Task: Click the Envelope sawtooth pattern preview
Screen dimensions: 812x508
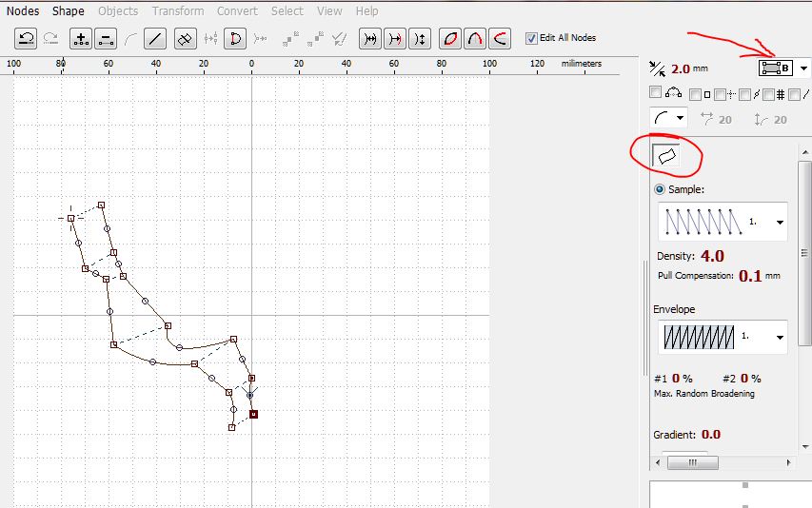Action: (x=699, y=337)
